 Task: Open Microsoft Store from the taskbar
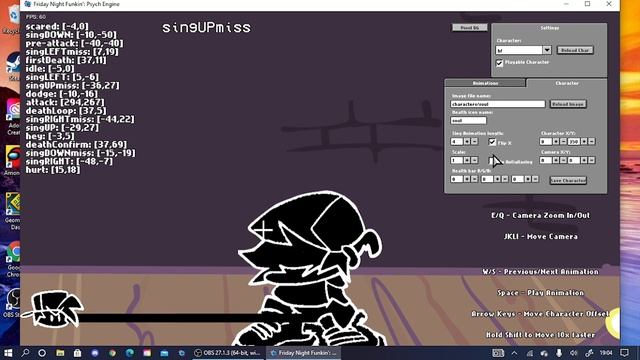pos(78,353)
